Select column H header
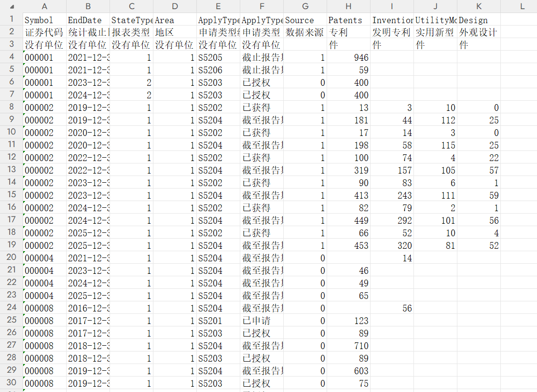Image resolution: width=537 pixels, height=392 pixels. 348,6
